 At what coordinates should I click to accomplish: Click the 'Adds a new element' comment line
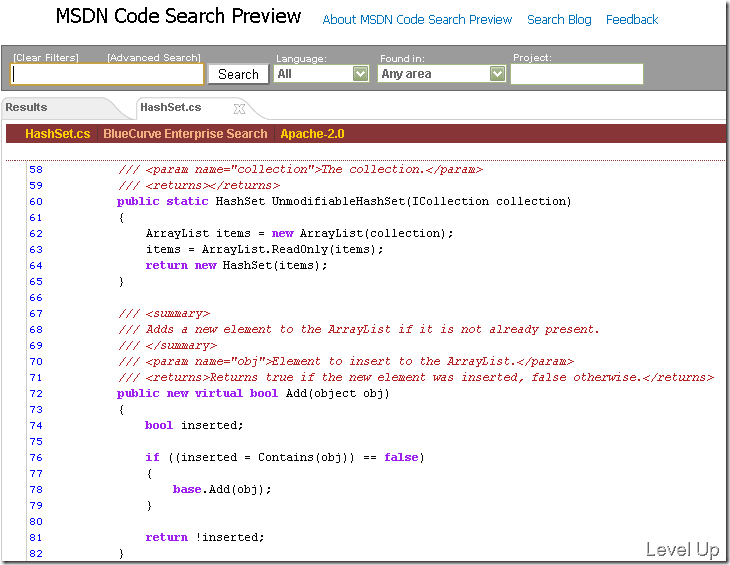pyautogui.click(x=358, y=330)
